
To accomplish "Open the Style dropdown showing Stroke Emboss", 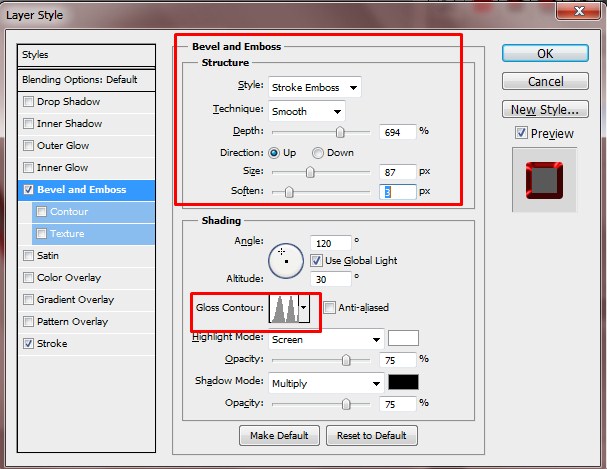I will [x=314, y=87].
